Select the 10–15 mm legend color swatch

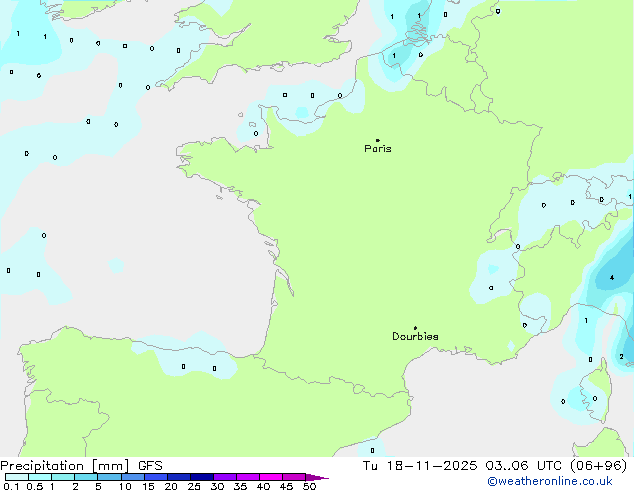133,477
